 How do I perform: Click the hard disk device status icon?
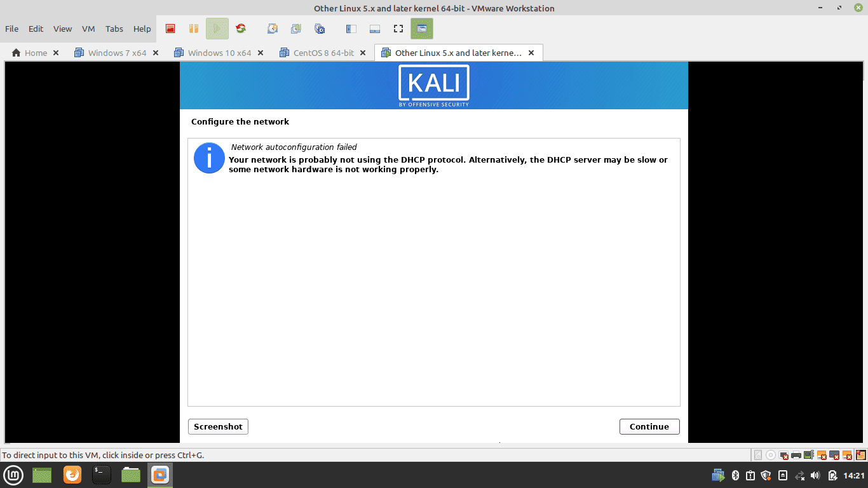758,455
